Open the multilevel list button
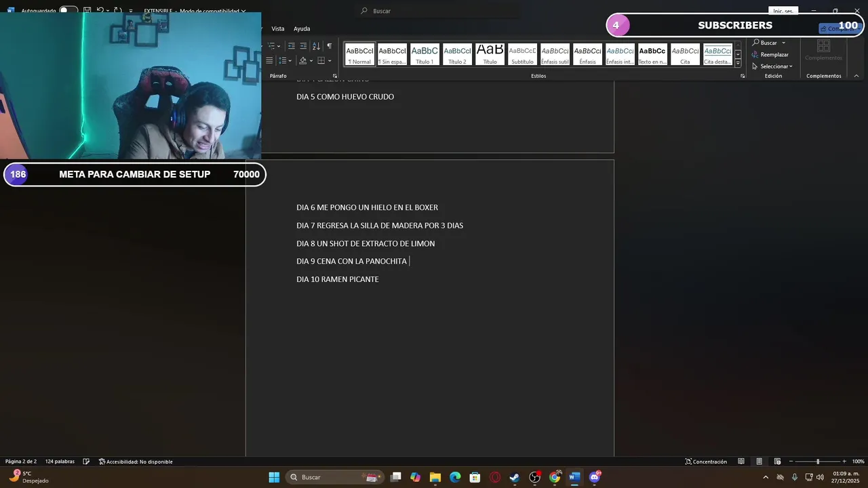868x488 pixels. pyautogui.click(x=271, y=46)
